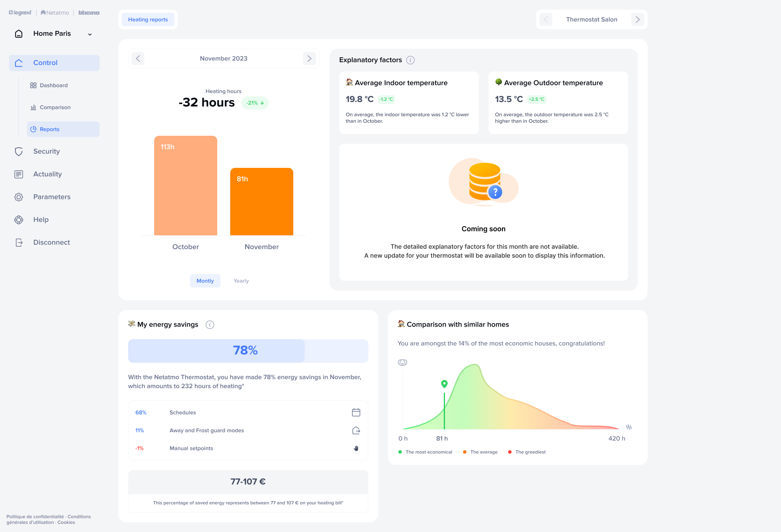Click the Schedules calendar icon
This screenshot has width=781, height=532.
356,413
